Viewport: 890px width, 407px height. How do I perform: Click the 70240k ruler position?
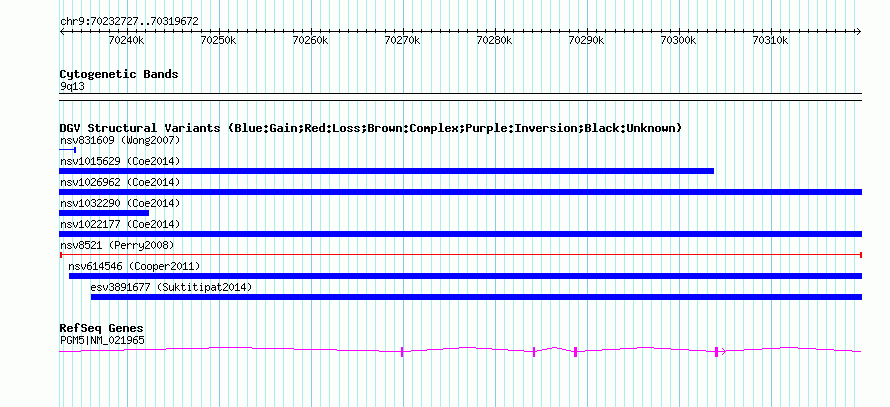[x=127, y=41]
